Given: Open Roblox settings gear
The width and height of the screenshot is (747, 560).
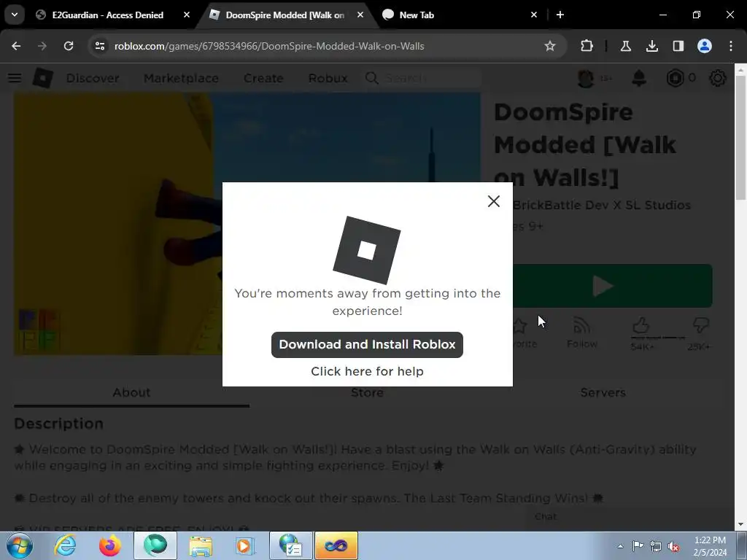Looking at the screenshot, I should point(718,78).
